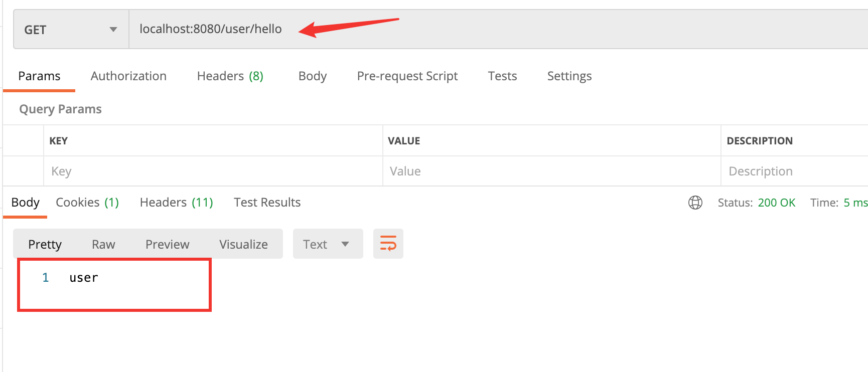Switch to the Authorization tab

128,76
